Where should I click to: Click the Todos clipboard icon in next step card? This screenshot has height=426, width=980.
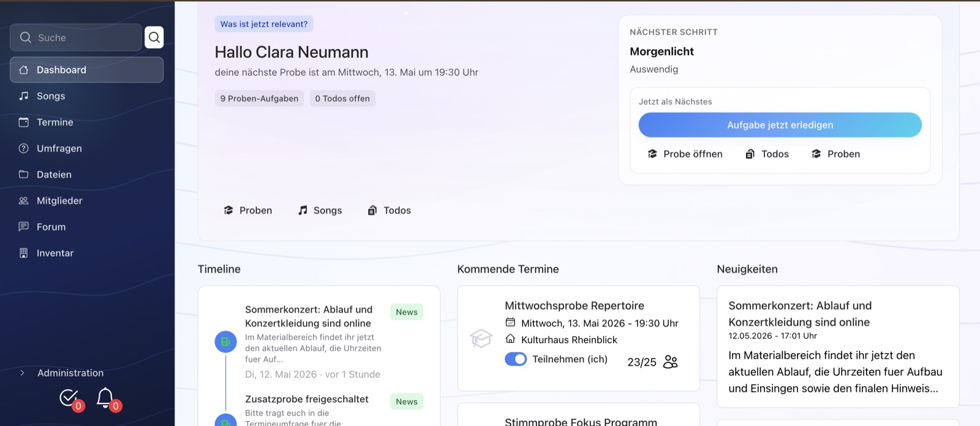(x=750, y=154)
